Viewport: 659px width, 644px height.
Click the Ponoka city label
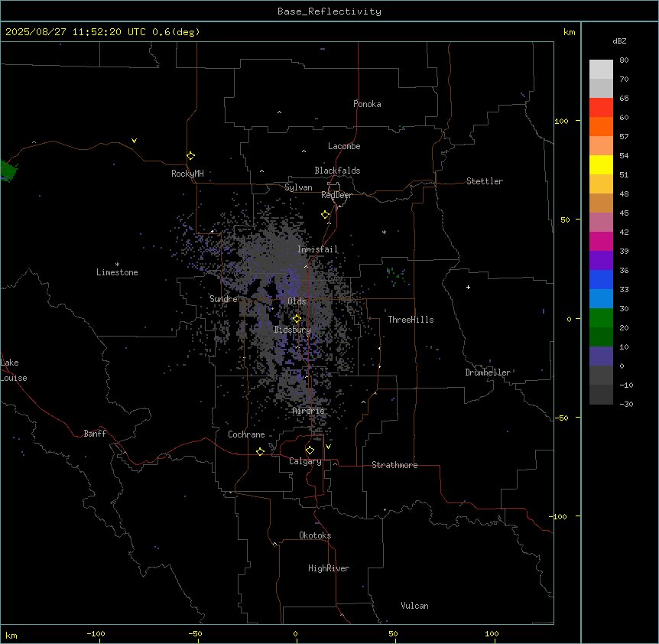coord(367,104)
